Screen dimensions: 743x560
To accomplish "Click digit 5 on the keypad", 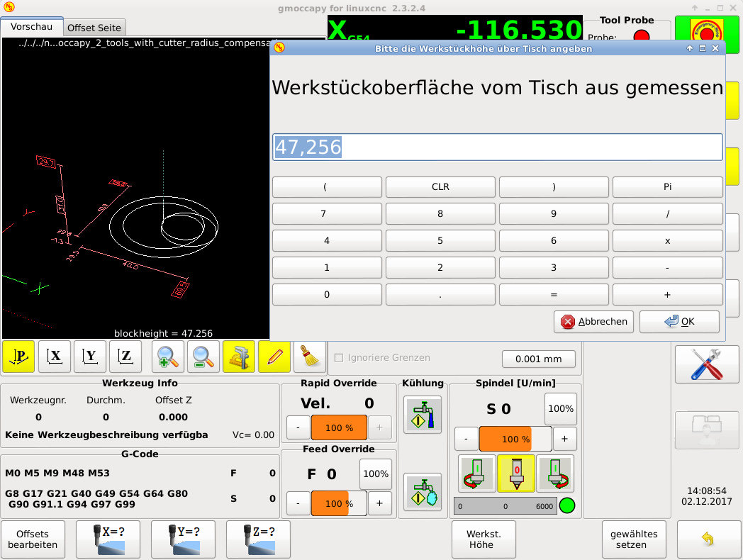I will 441,241.
